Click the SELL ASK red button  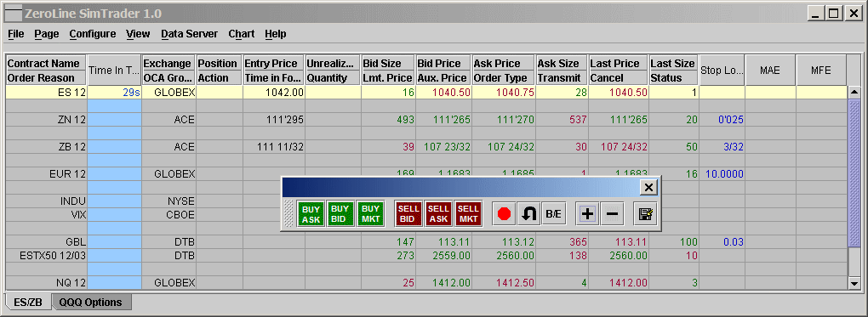(x=438, y=214)
